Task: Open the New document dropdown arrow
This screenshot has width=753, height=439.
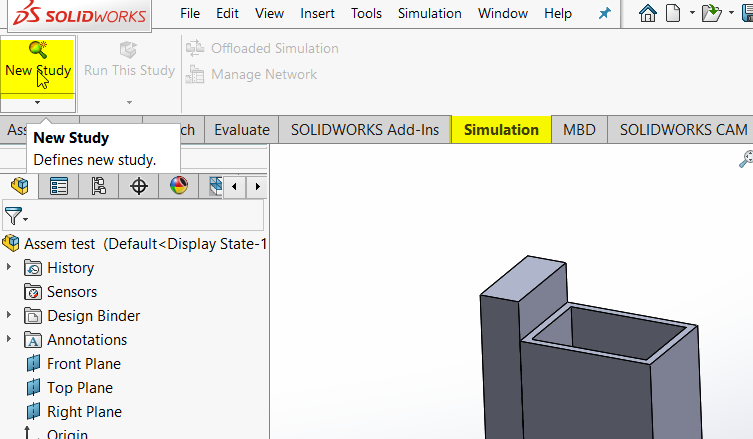Action: [692, 13]
